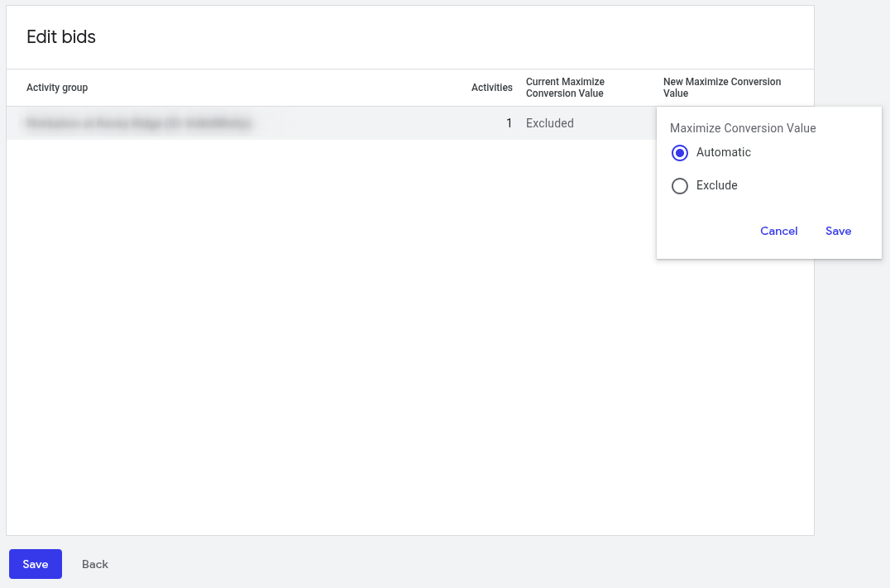Click the Activities column header
890x588 pixels.
pos(491,88)
